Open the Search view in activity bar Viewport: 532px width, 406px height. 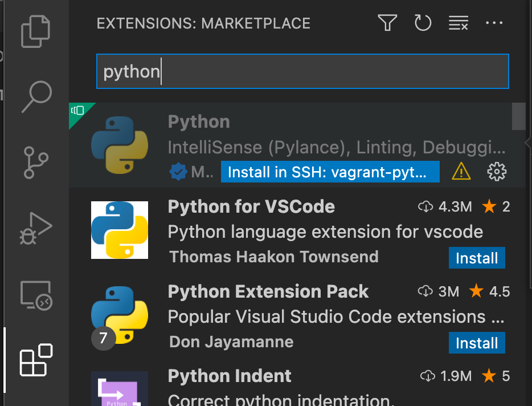36,96
